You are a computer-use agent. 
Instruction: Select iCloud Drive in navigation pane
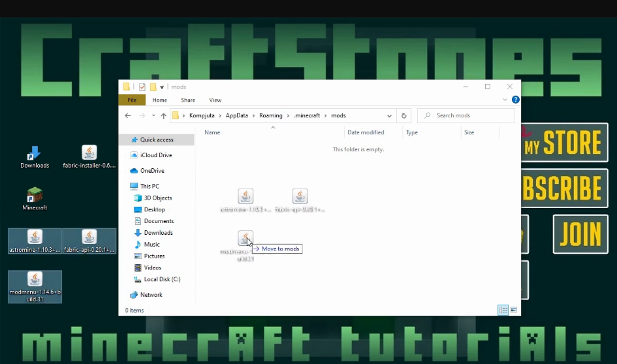156,155
